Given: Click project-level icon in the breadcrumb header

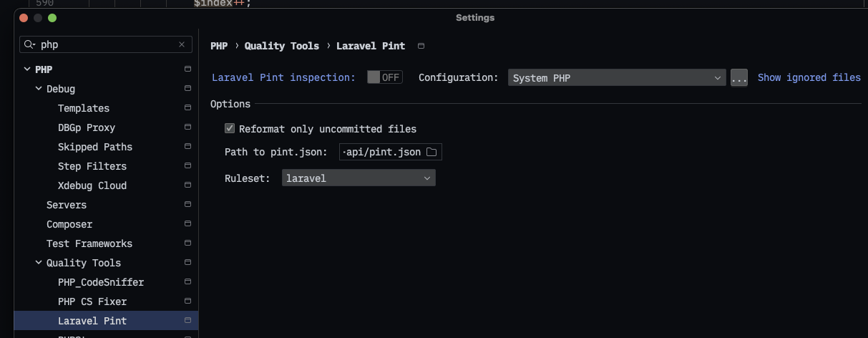Looking at the screenshot, I should [x=421, y=46].
